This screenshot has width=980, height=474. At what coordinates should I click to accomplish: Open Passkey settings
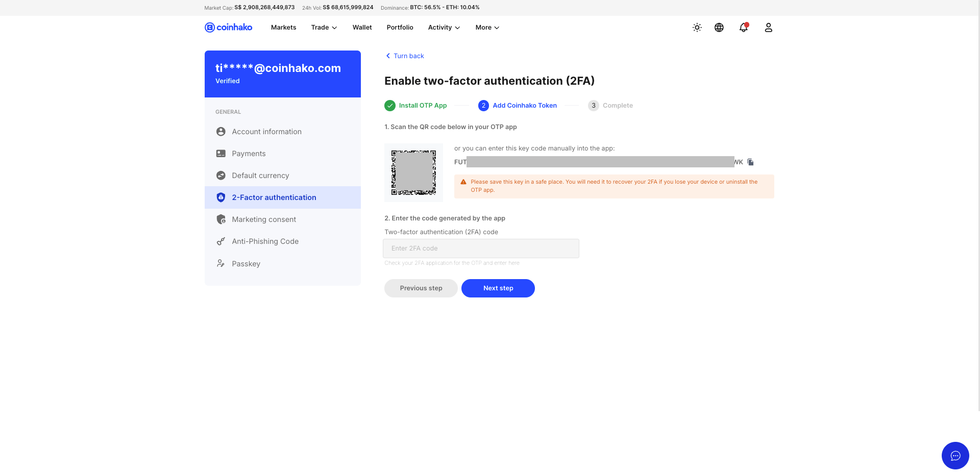(283, 263)
